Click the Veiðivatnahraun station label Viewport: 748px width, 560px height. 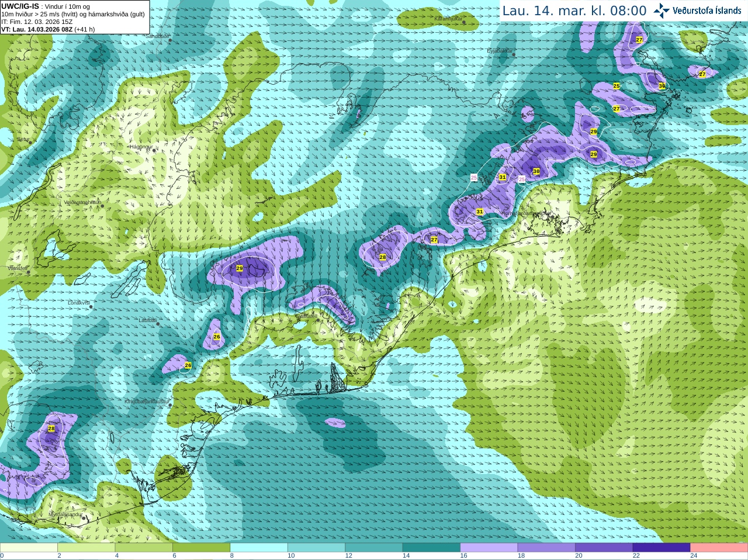pyautogui.click(x=82, y=202)
